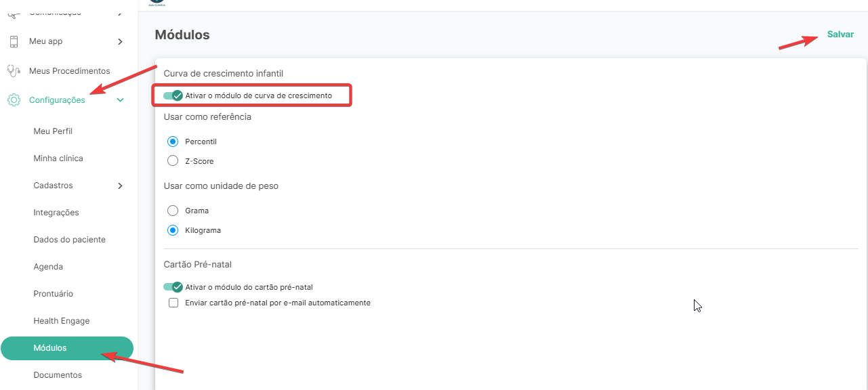Click the clinic logo at top
The width and height of the screenshot is (868, 390).
click(x=157, y=3)
